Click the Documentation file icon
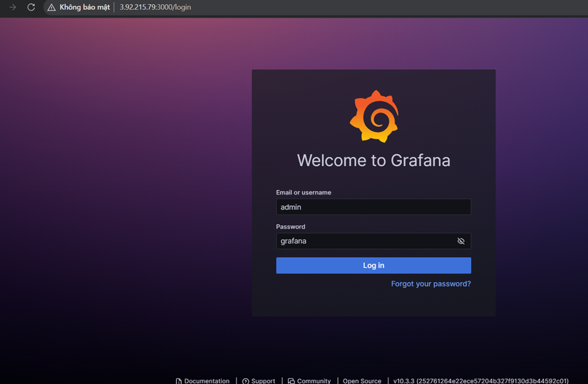The image size is (588, 384). [179, 381]
